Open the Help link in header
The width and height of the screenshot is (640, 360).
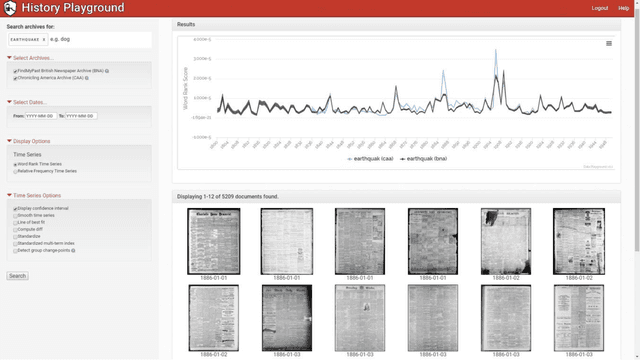pos(623,8)
